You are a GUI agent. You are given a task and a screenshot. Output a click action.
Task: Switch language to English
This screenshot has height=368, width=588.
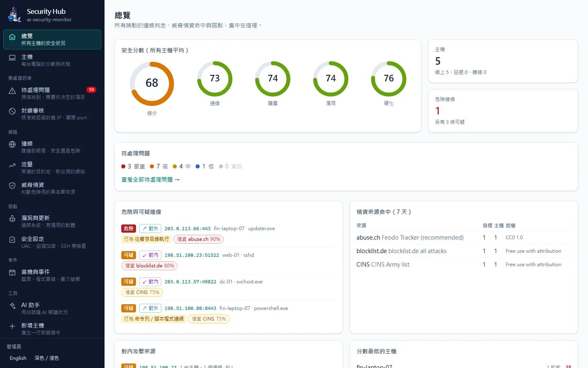tap(18, 358)
